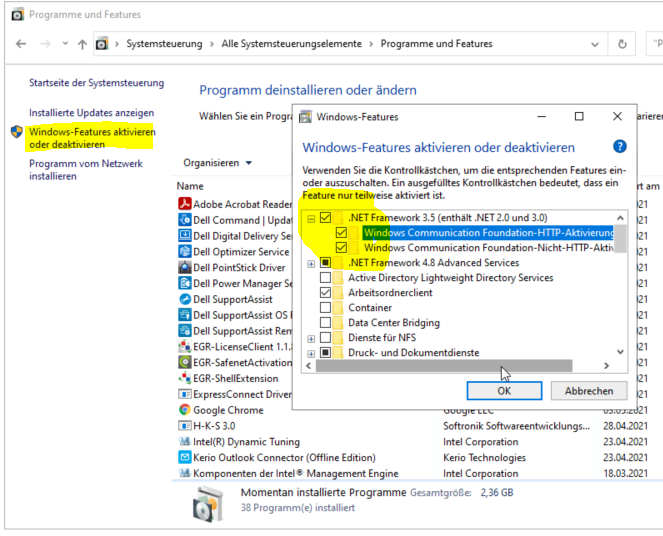Image resolution: width=663 pixels, height=536 pixels.
Task: Click the horizontal scrollbar thumb in features list
Action: point(444,366)
